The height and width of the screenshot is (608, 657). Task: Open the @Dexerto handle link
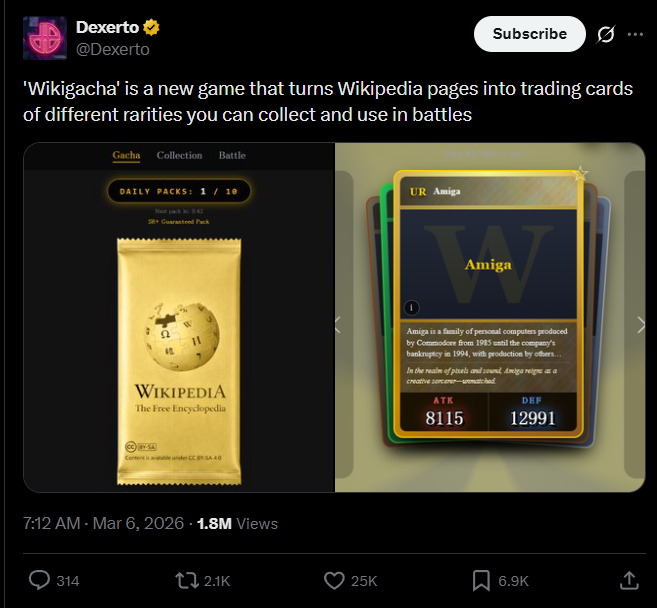click(113, 49)
